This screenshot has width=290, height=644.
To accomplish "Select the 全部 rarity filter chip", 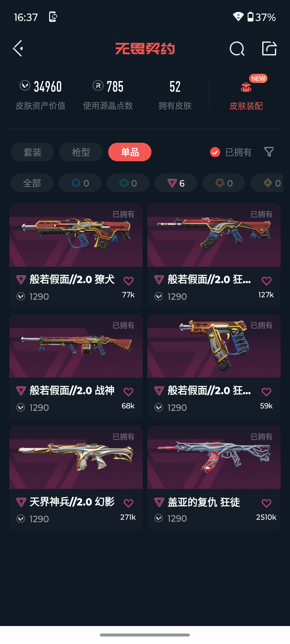I will 32,183.
